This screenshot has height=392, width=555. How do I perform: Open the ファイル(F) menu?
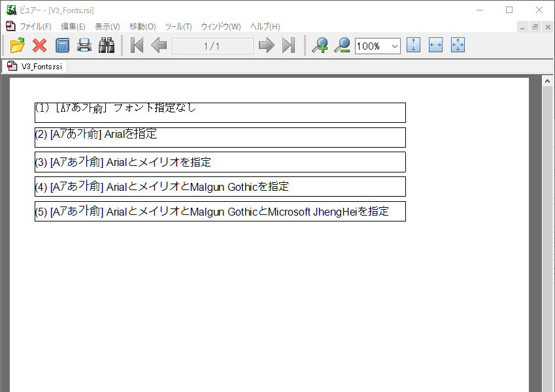(35, 27)
